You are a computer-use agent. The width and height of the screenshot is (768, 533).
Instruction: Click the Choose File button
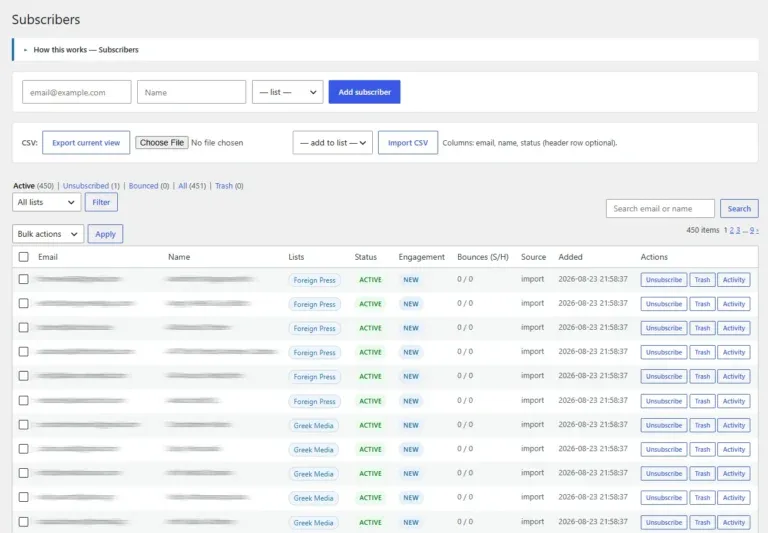(162, 143)
